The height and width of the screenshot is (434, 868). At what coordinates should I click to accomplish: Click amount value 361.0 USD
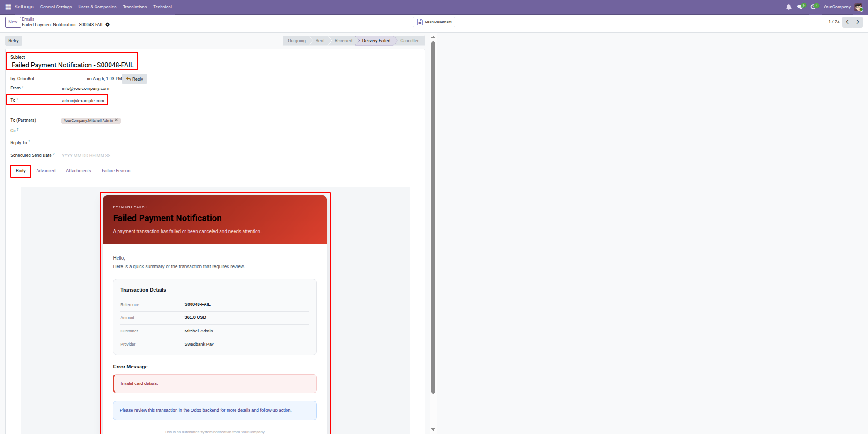coord(195,317)
